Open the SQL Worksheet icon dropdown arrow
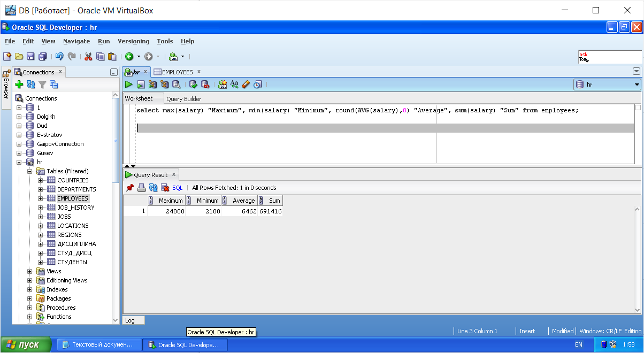This screenshot has height=353, width=644. (182, 56)
